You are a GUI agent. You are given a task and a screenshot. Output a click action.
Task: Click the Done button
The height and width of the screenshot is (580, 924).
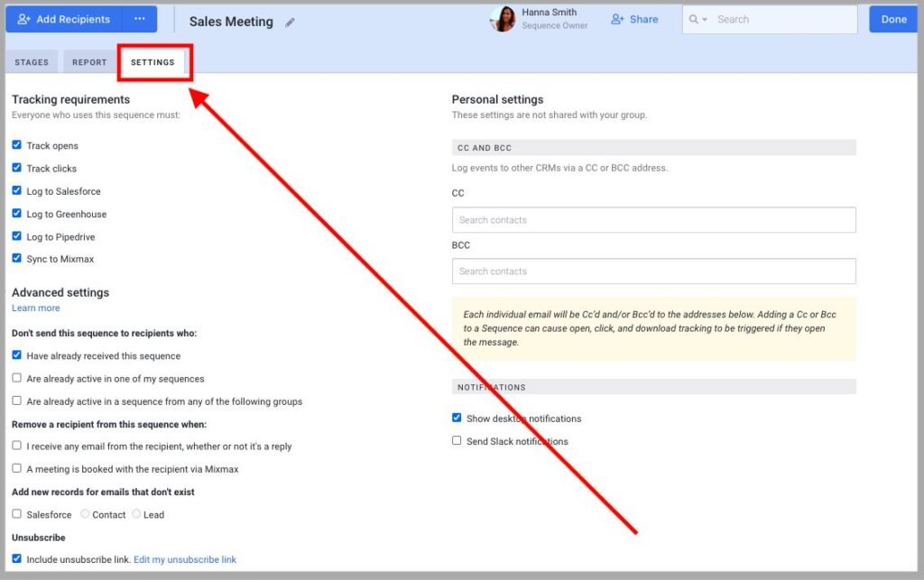point(893,20)
